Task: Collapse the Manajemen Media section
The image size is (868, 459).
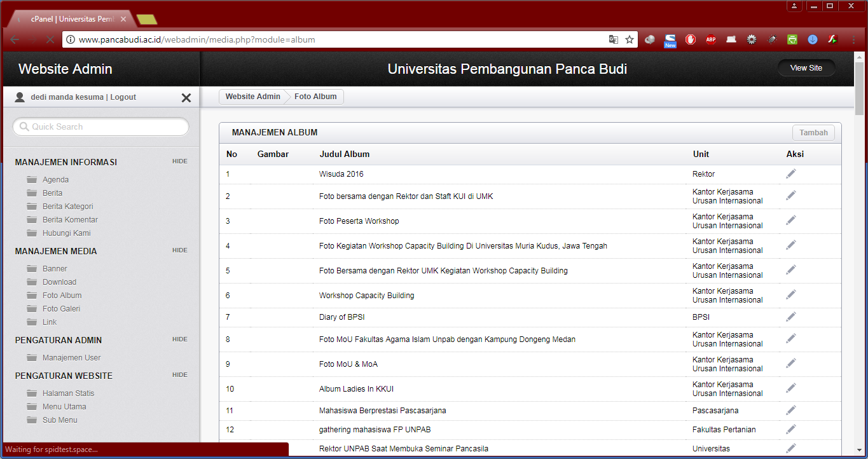Action: tap(179, 250)
